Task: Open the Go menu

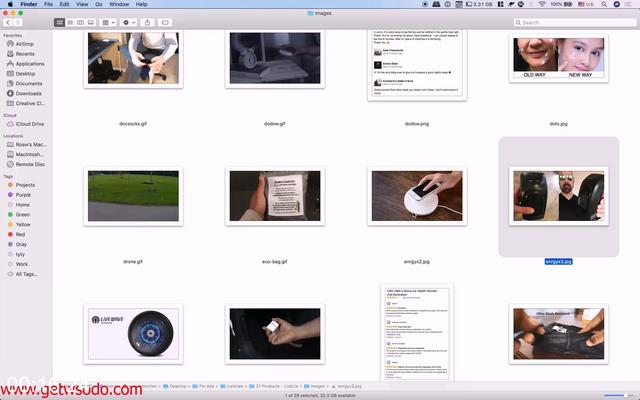Action: (99, 4)
